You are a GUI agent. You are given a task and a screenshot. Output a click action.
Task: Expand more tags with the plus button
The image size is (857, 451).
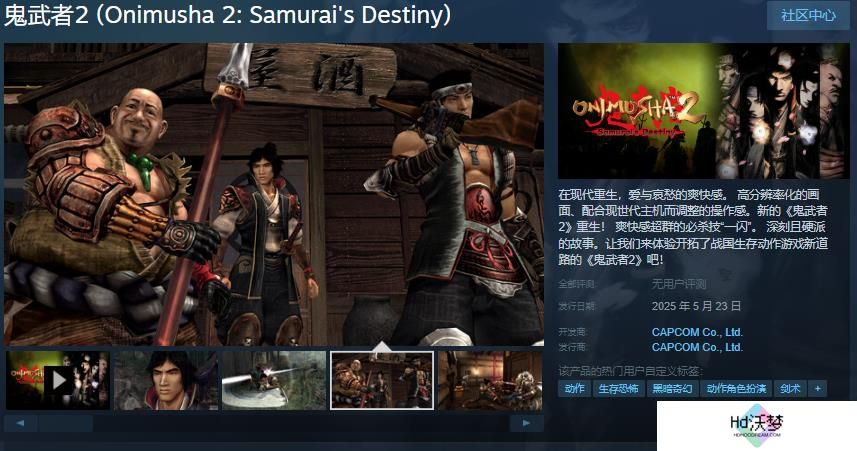(818, 389)
